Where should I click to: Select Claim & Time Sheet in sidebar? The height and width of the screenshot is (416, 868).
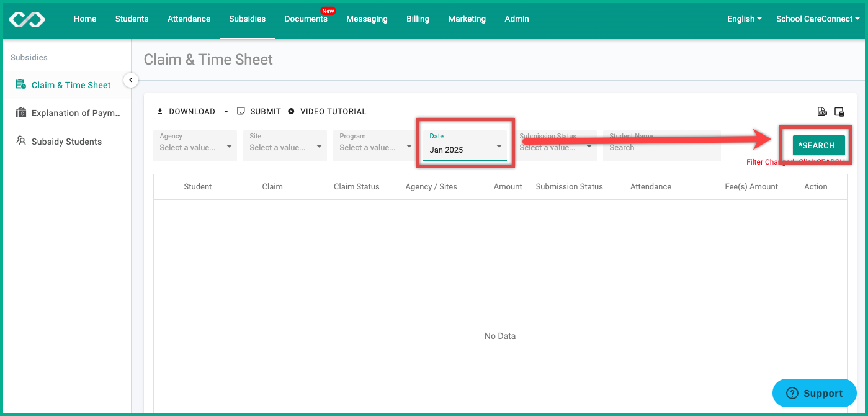pyautogui.click(x=66, y=85)
